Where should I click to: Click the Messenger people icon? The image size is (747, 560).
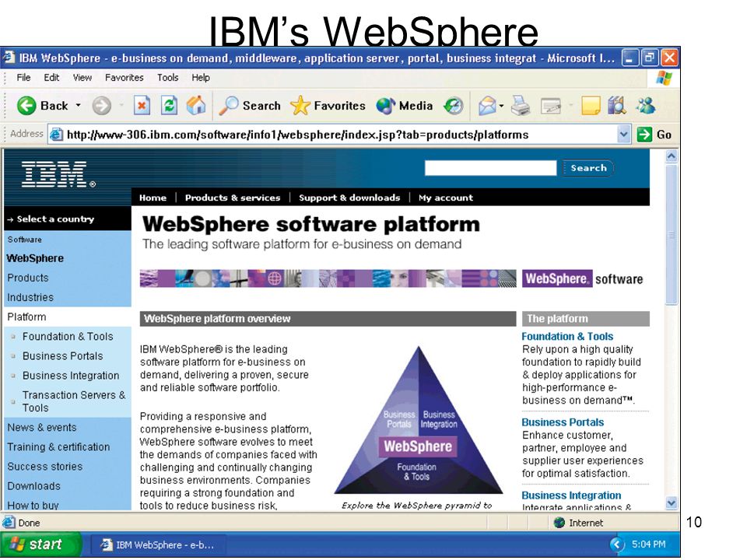[x=646, y=105]
